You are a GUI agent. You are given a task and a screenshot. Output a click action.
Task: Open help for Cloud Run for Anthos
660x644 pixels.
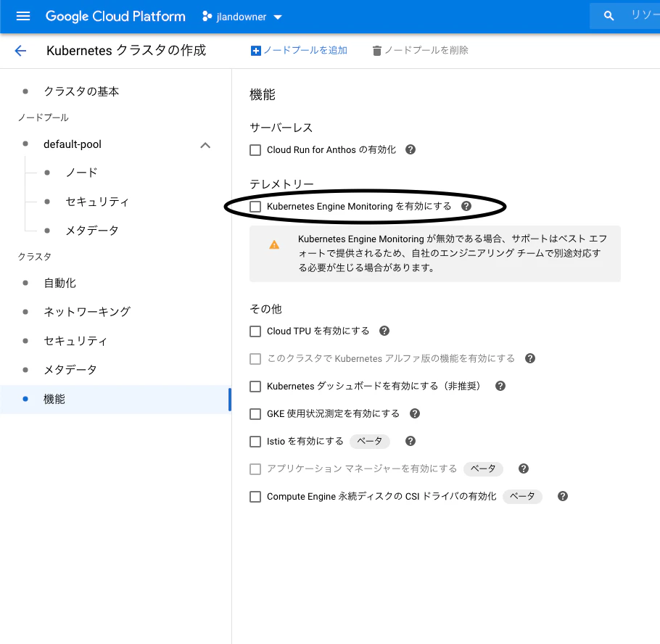pos(411,149)
